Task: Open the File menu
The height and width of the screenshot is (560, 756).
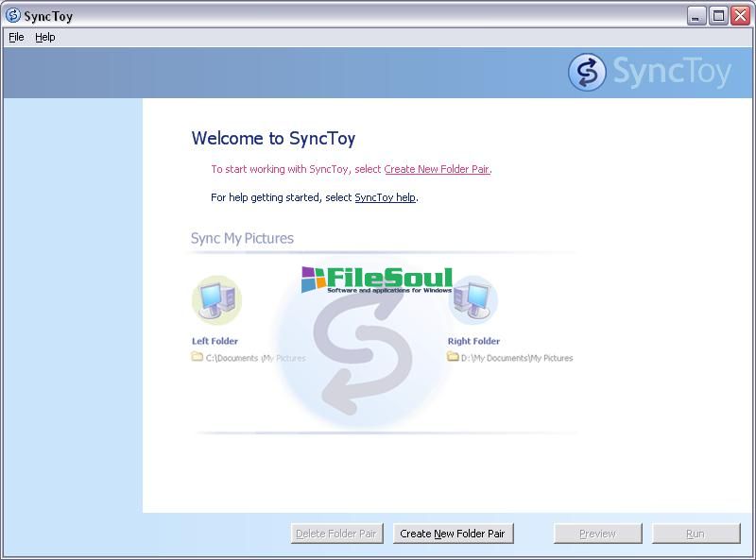Action: (16, 37)
